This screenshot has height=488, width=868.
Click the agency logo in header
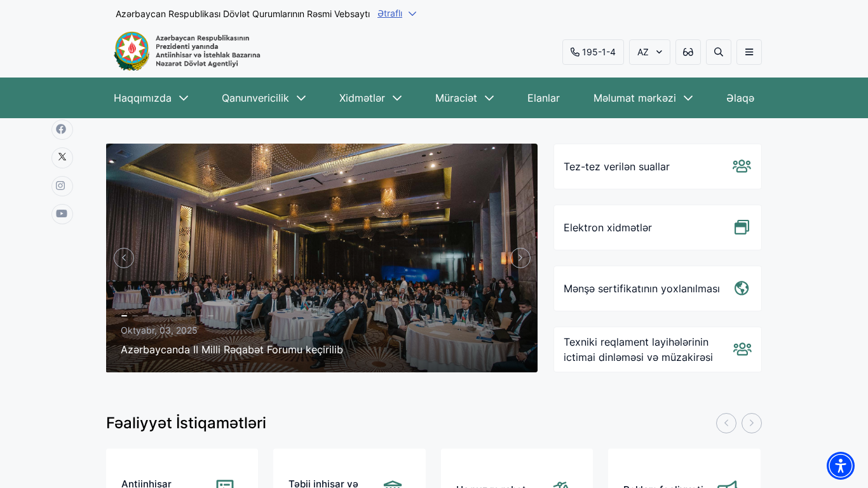(x=187, y=51)
